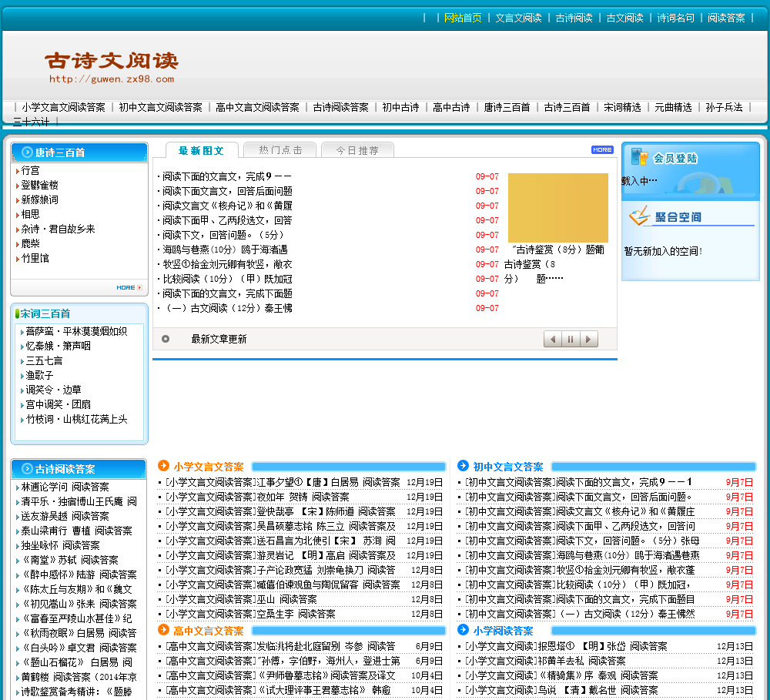Open the 渔歌子 link in 宋词三百首
The image size is (770, 700).
click(x=39, y=375)
